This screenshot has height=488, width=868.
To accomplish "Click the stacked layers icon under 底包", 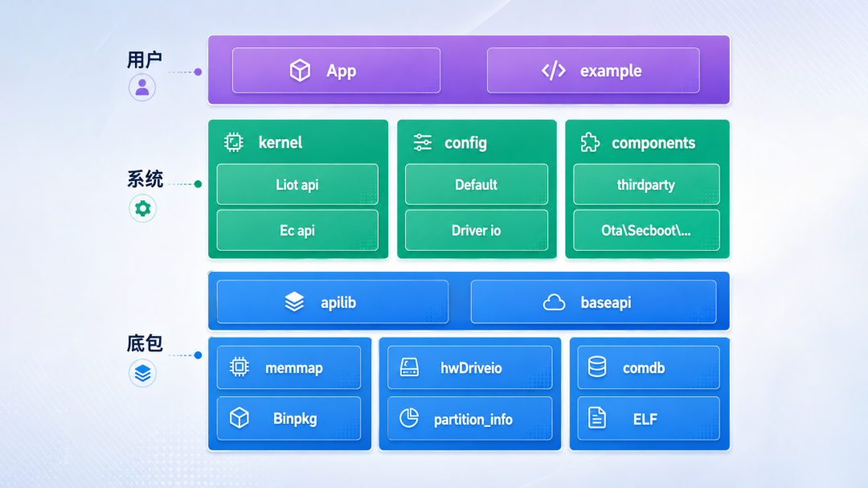I will (143, 373).
